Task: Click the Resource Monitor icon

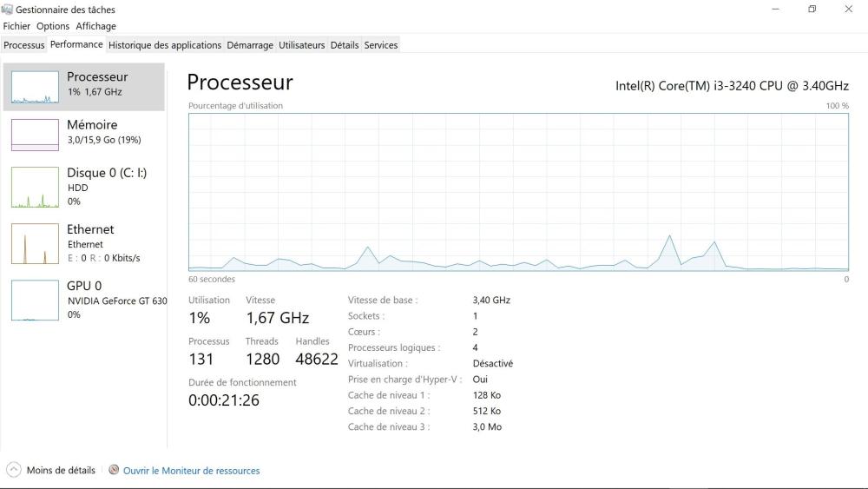Action: 114,470
